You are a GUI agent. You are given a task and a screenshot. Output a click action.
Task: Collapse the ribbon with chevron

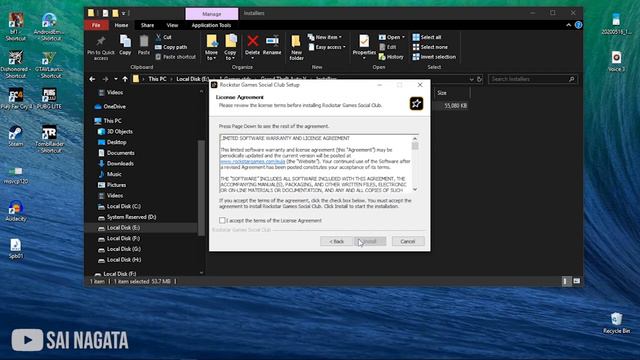568,25
